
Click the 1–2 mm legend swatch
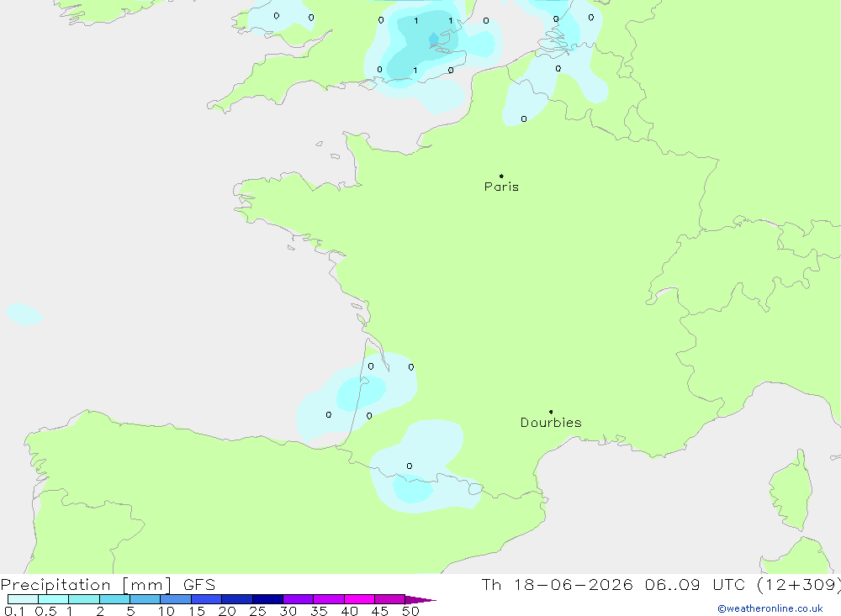pyautogui.click(x=83, y=599)
